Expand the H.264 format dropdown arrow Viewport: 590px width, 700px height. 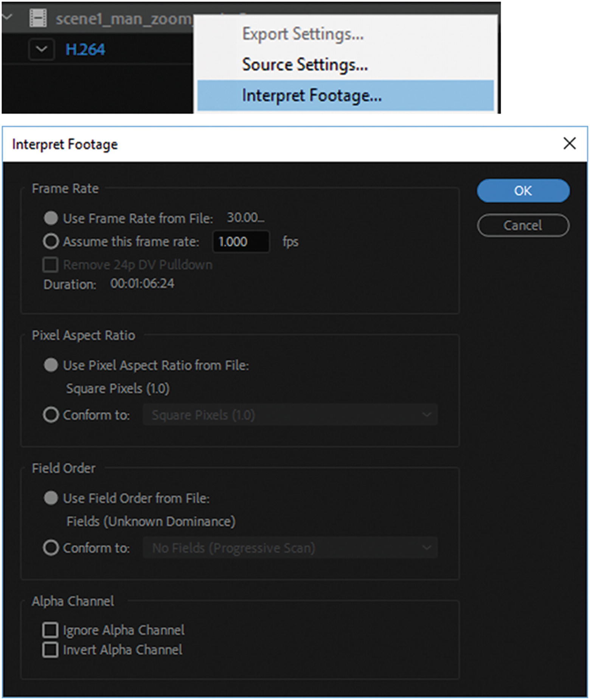click(x=41, y=49)
